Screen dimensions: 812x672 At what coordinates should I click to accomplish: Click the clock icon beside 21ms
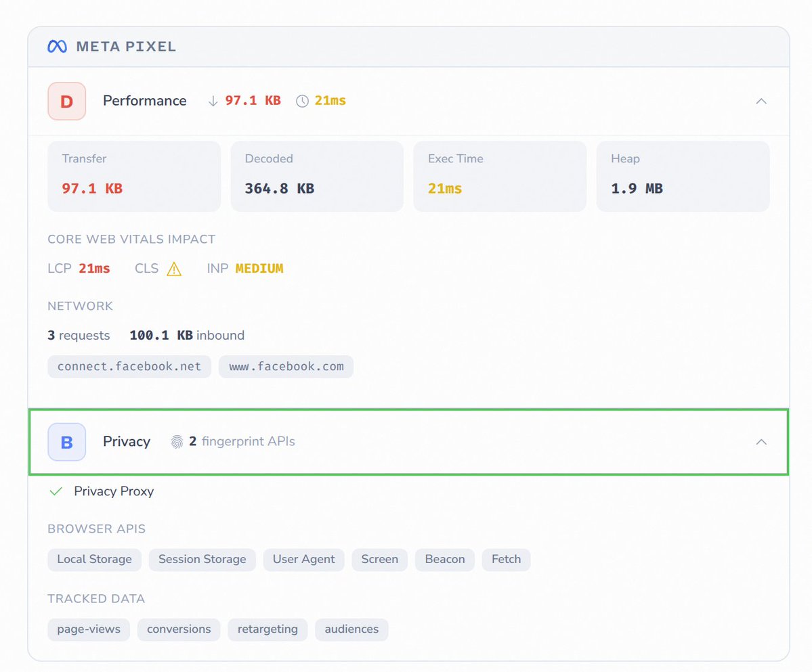[x=302, y=101]
